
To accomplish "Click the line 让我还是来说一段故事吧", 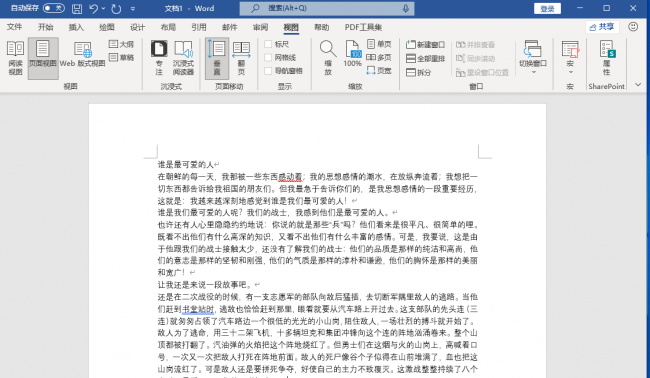I will click(205, 285).
